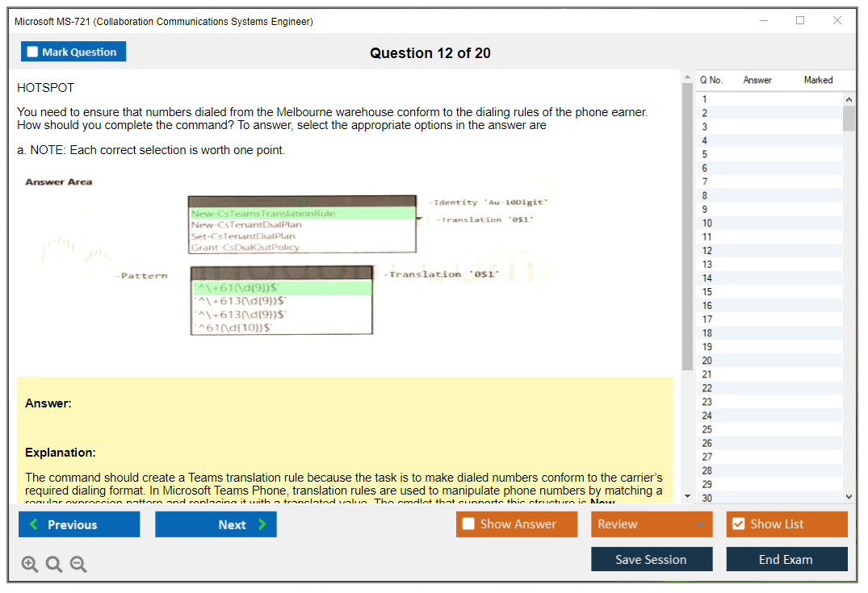Go to the Previous question

pyautogui.click(x=79, y=524)
